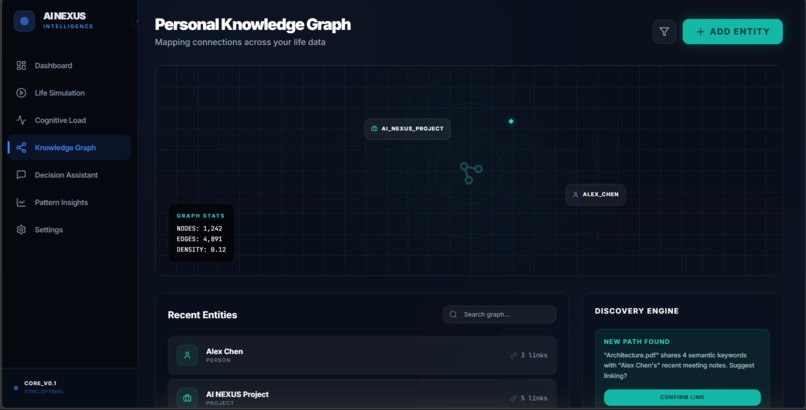This screenshot has height=410, width=806.
Task: Click the central graph hub icon
Action: 470,173
